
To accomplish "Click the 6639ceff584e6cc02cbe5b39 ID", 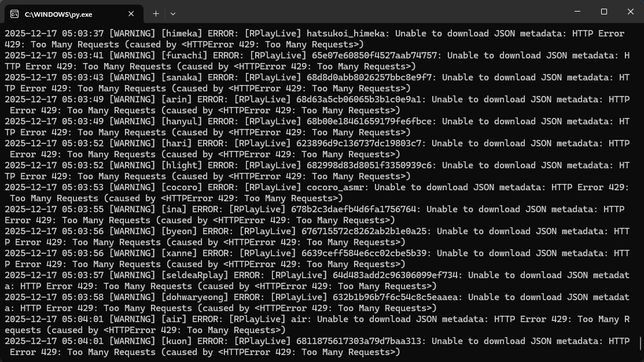I will pos(364,253).
